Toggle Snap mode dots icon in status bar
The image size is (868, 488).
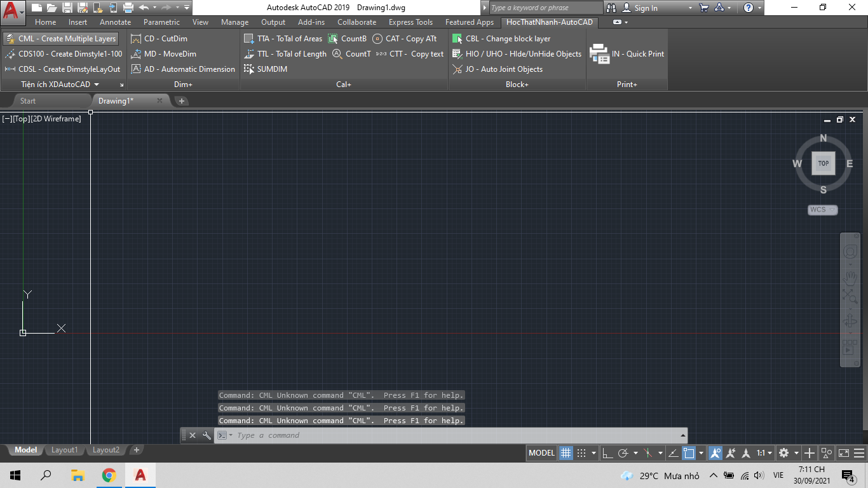point(581,453)
